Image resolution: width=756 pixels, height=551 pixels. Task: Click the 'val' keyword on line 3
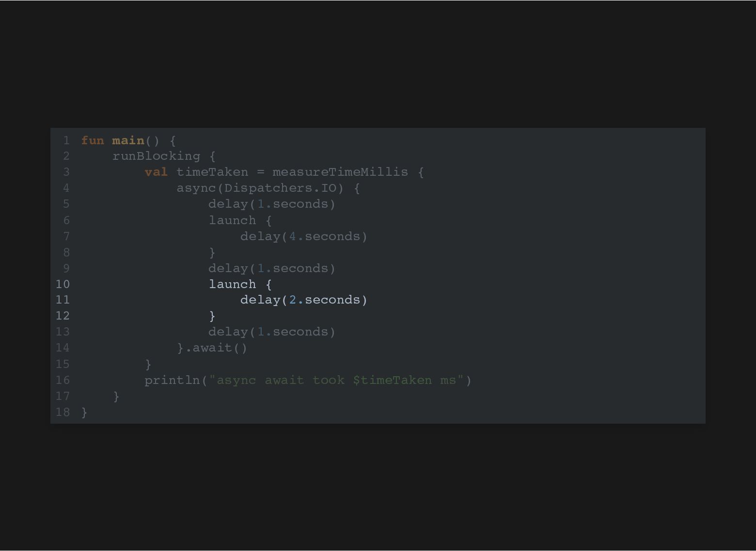[x=156, y=172]
